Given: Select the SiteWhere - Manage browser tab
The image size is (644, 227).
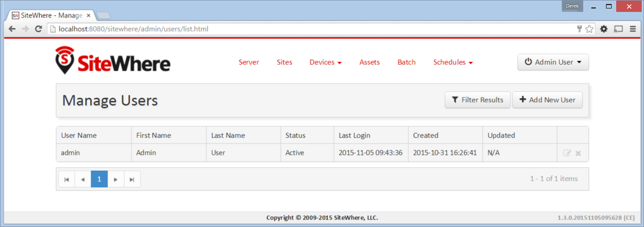Looking at the screenshot, I should pyautogui.click(x=50, y=16).
